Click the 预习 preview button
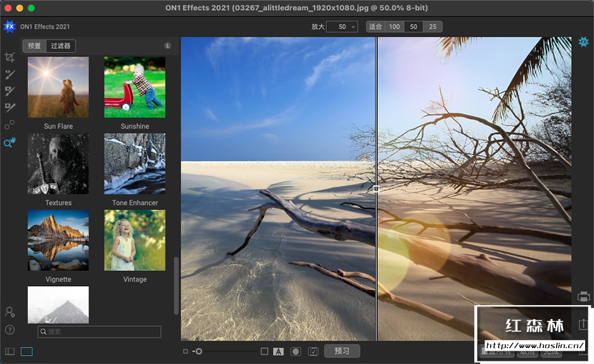 (x=342, y=351)
